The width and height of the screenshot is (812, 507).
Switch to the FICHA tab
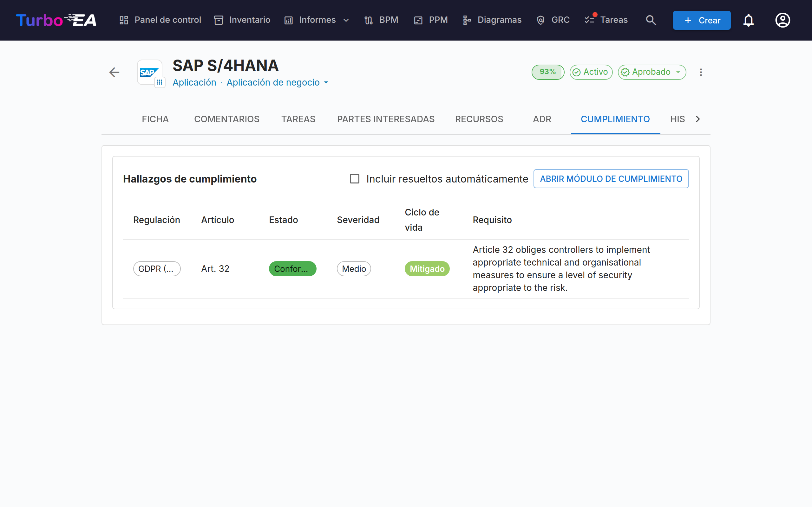coord(155,119)
